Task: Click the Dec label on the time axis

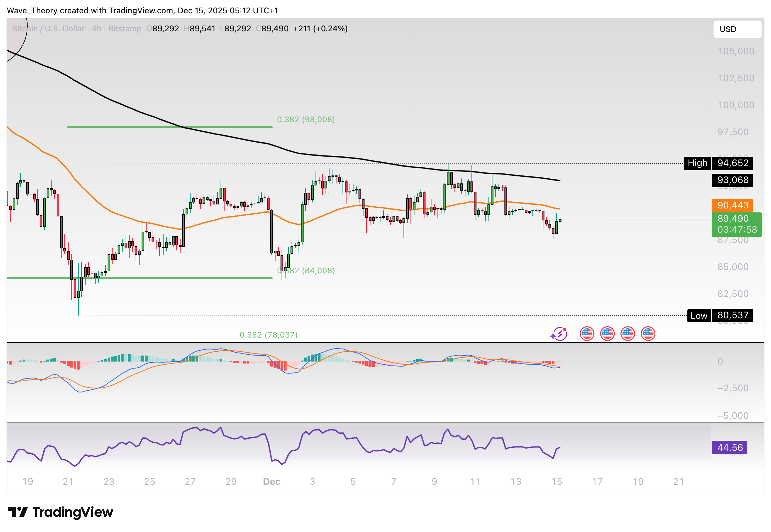Action: (272, 482)
